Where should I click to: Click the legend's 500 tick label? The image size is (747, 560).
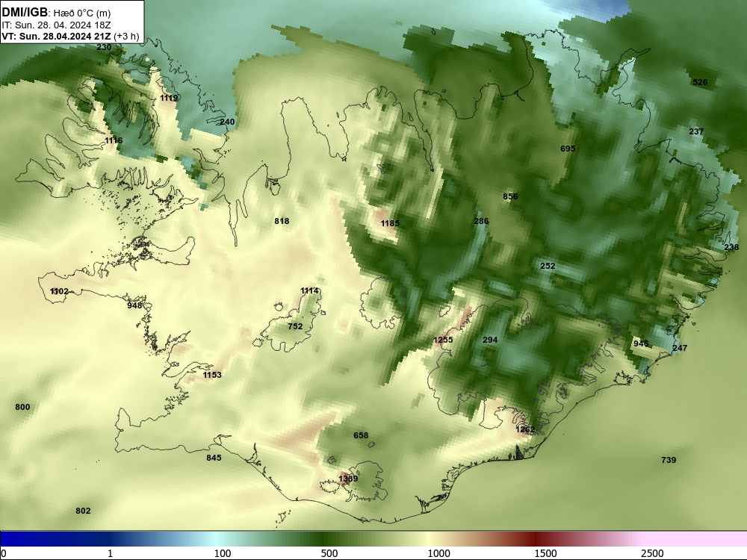[329, 553]
